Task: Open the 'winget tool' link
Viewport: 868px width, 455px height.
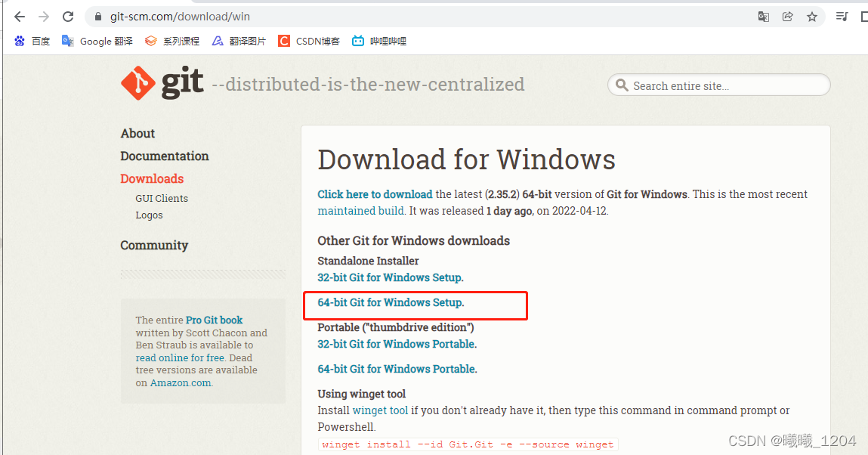Action: point(380,410)
